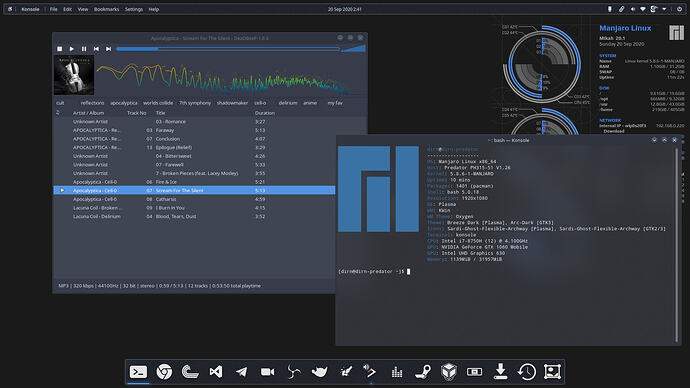The height and width of the screenshot is (388, 690).
Task: Open the DeaDBeeF player icon in the dock
Action: (371, 372)
